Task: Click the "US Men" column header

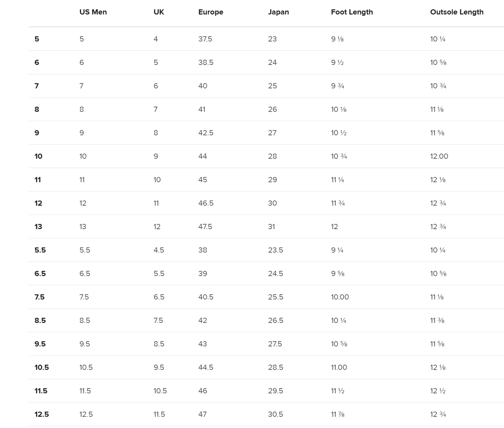Action: coord(93,12)
